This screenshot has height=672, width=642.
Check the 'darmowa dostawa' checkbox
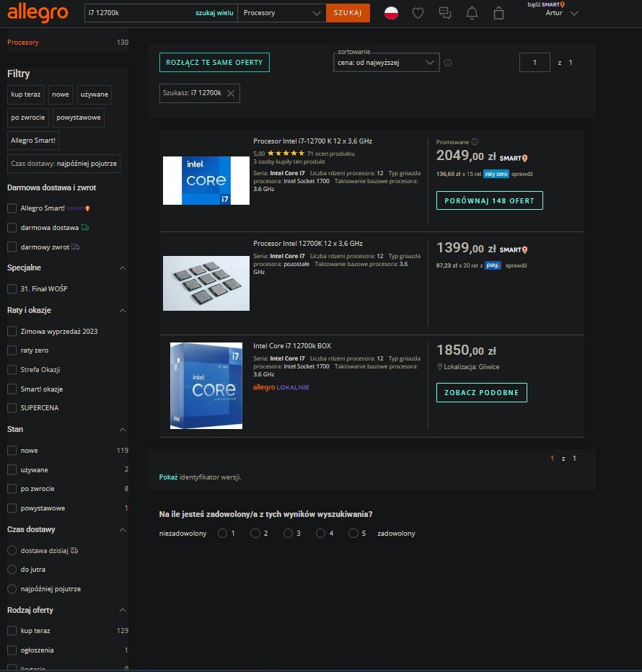click(12, 228)
